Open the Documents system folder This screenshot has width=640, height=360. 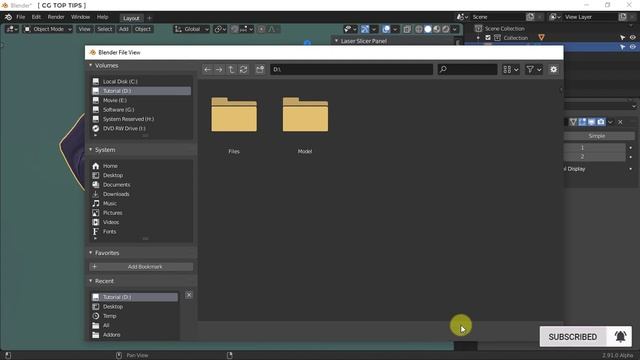(x=141, y=185)
